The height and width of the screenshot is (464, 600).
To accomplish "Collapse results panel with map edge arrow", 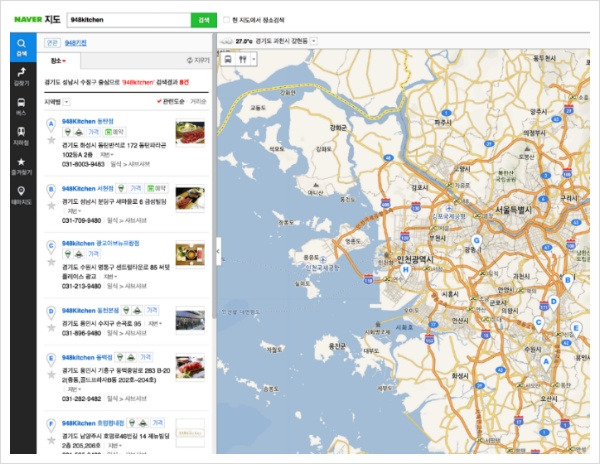I will (x=218, y=251).
